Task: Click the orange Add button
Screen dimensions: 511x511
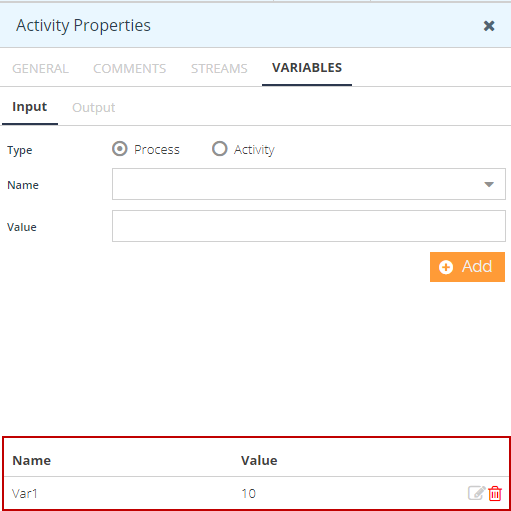Action: (x=467, y=267)
